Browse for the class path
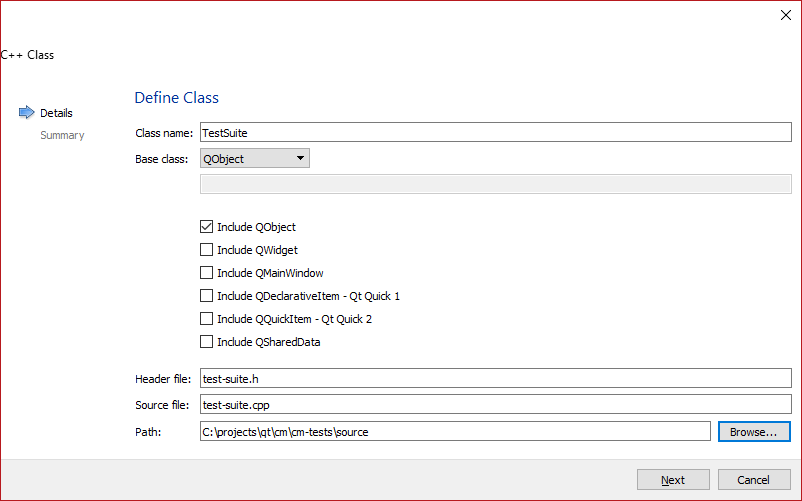This screenshot has width=802, height=501. [x=753, y=432]
